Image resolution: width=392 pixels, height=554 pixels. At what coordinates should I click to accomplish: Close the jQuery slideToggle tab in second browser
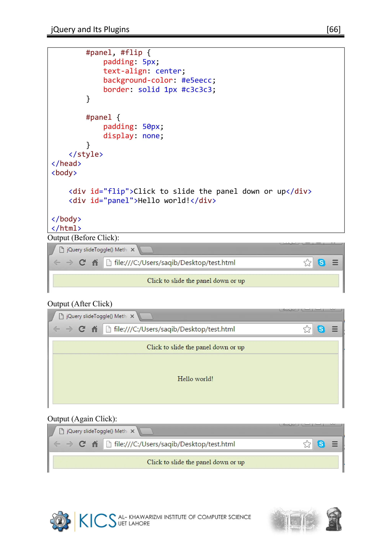point(132,316)
